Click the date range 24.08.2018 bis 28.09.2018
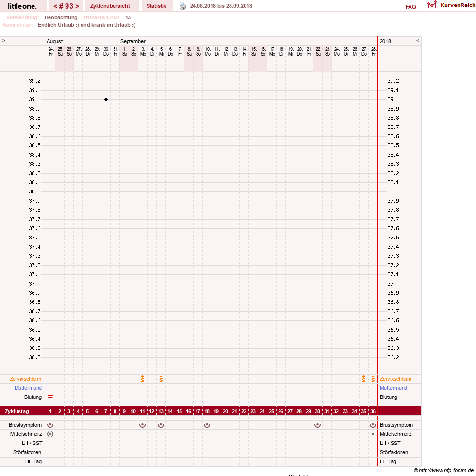The image size is (476, 476). point(221,6)
